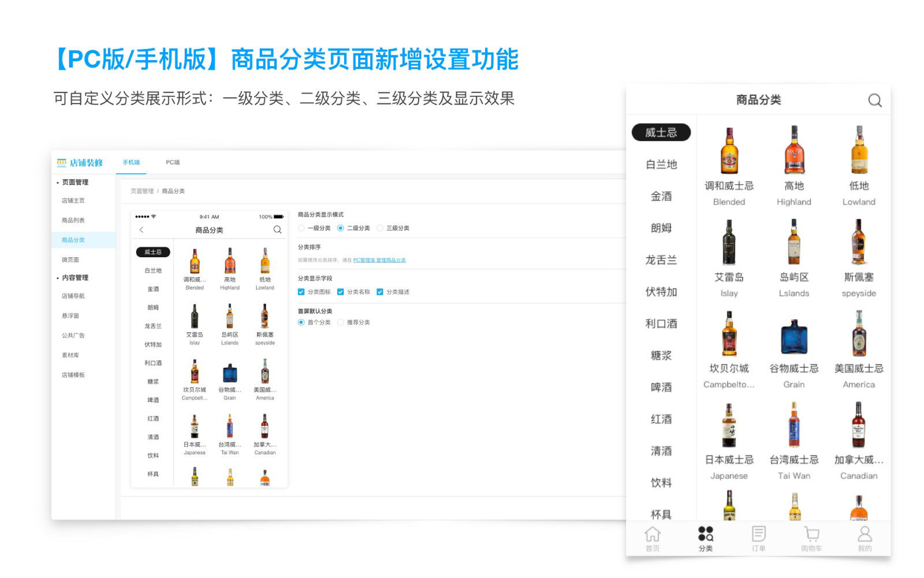Open 店铺导航 in the sidebar
The width and height of the screenshot is (924, 578).
(73, 296)
